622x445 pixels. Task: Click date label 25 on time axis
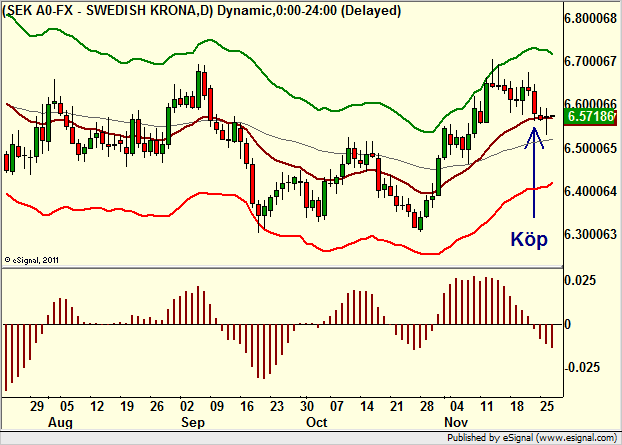coord(547,407)
